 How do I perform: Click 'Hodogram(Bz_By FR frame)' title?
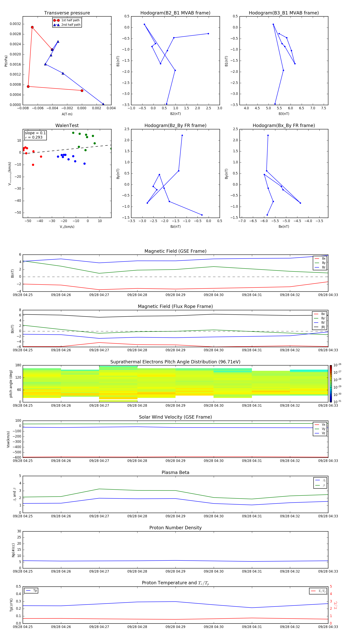[175, 125]
